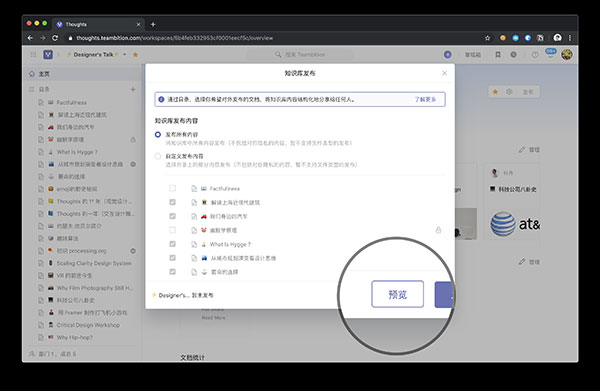This screenshot has width=600, height=391.
Task: Click the Thoughts logo icon in header
Action: pyautogui.click(x=48, y=54)
